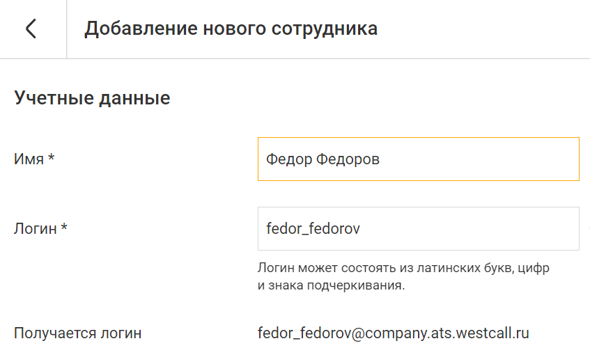590x364 pixels.
Task: Click the 'Логин' field label
Action: 35,228
